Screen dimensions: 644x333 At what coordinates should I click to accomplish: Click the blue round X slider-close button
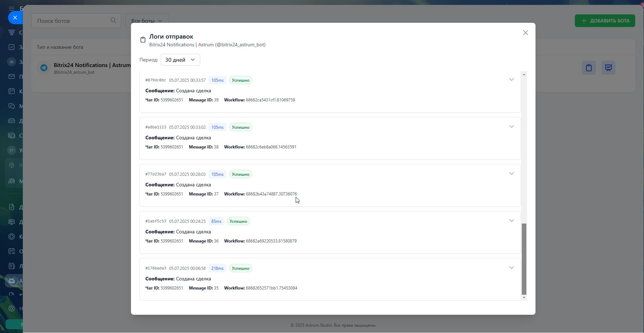click(15, 17)
